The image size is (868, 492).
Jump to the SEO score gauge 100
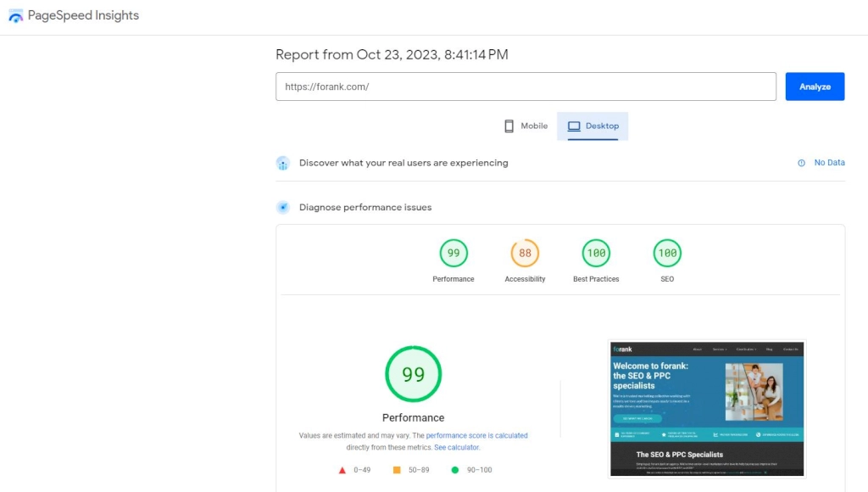667,253
